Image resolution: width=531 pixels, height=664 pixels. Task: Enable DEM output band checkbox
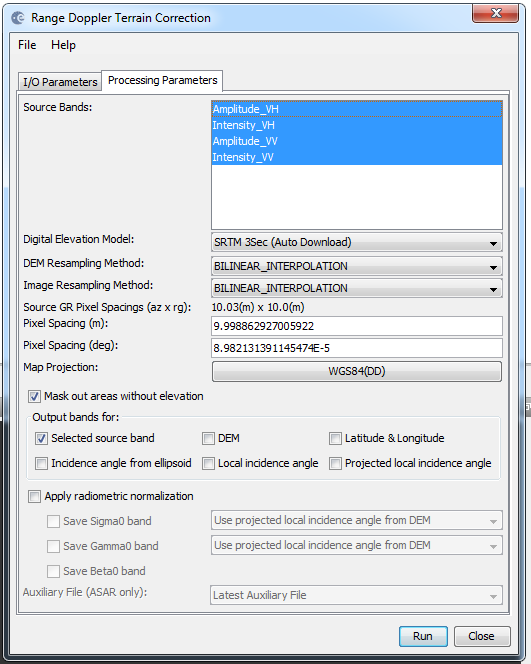[208, 439]
